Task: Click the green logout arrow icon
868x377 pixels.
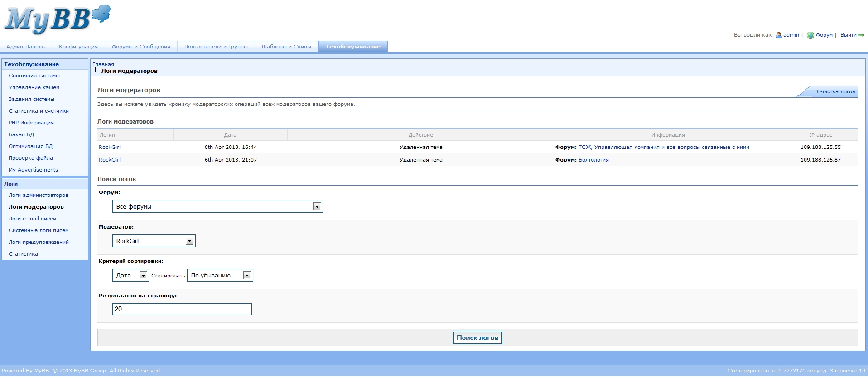Action: coord(861,35)
